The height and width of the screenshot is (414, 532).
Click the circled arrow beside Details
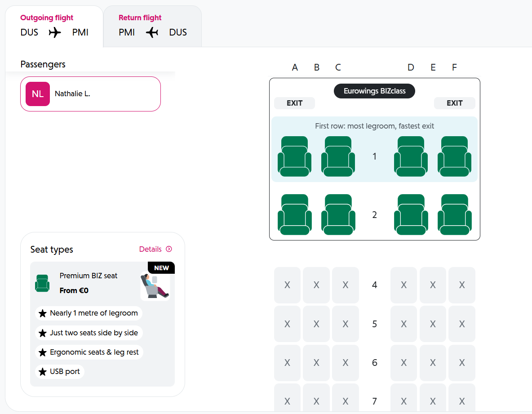(x=168, y=249)
